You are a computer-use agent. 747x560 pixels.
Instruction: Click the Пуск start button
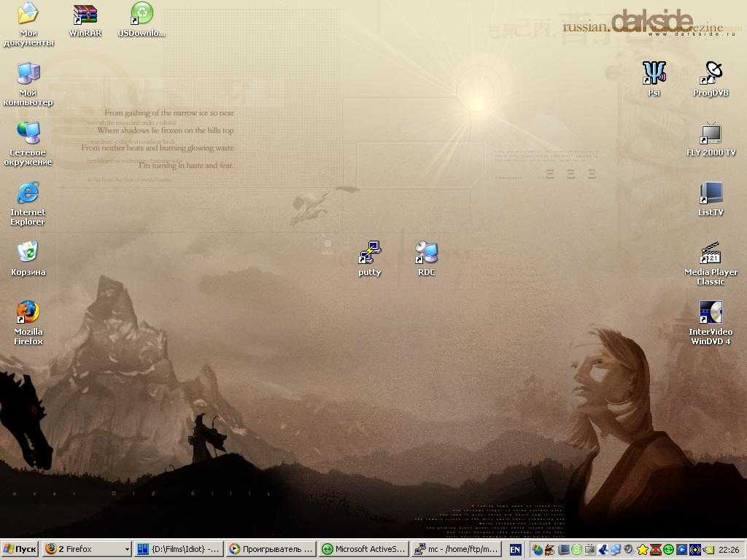tap(20, 549)
